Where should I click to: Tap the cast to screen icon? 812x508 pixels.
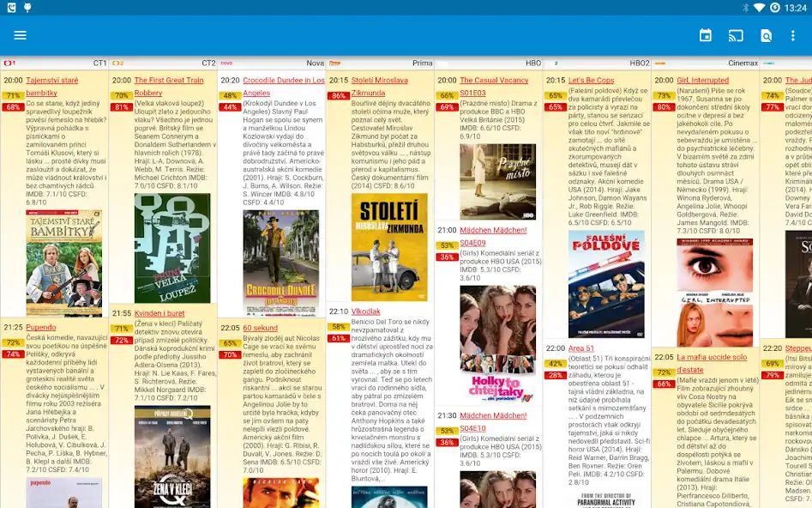tap(736, 35)
